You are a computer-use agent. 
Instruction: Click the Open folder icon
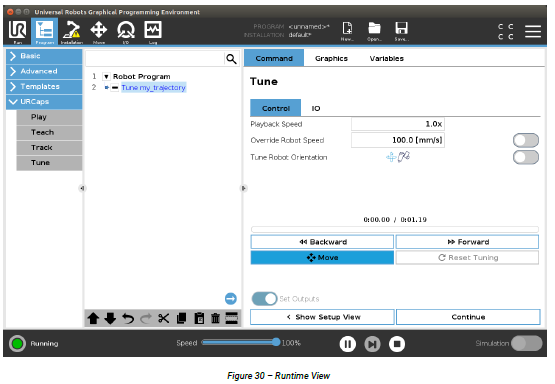tap(374, 31)
